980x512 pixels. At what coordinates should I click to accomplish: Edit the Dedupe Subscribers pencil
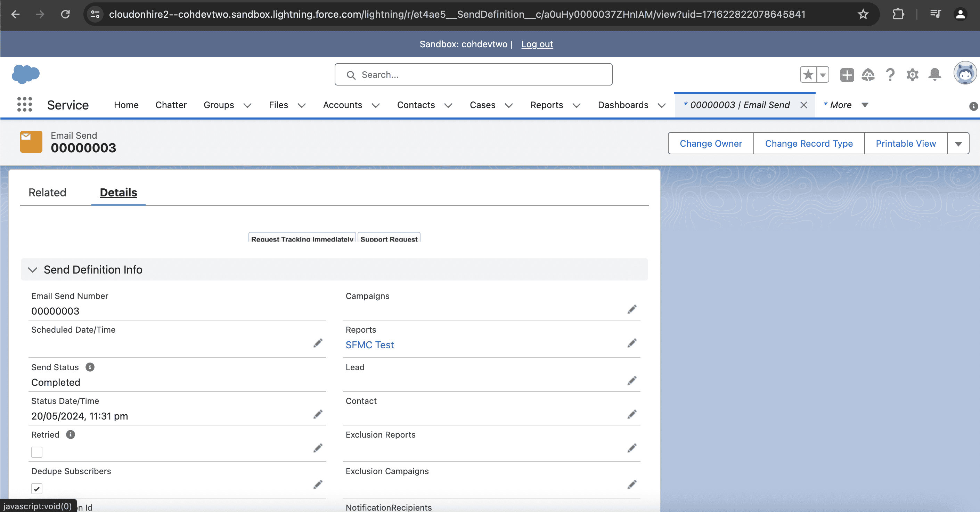tap(318, 485)
